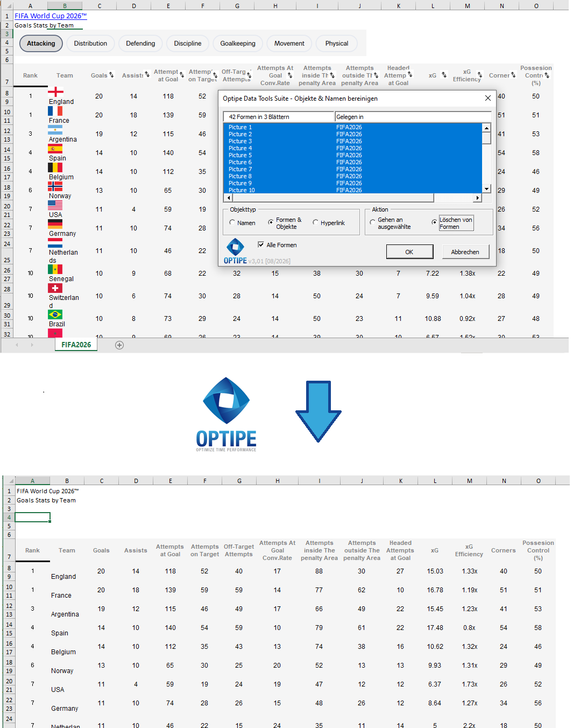Select column B header in top spreadsheet
The height and width of the screenshot is (728, 573).
point(65,6)
